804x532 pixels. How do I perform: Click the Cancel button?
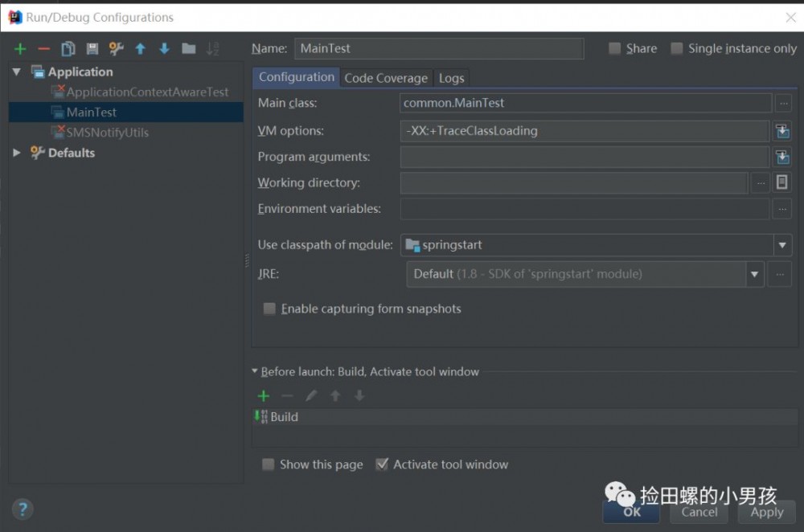[x=699, y=513]
